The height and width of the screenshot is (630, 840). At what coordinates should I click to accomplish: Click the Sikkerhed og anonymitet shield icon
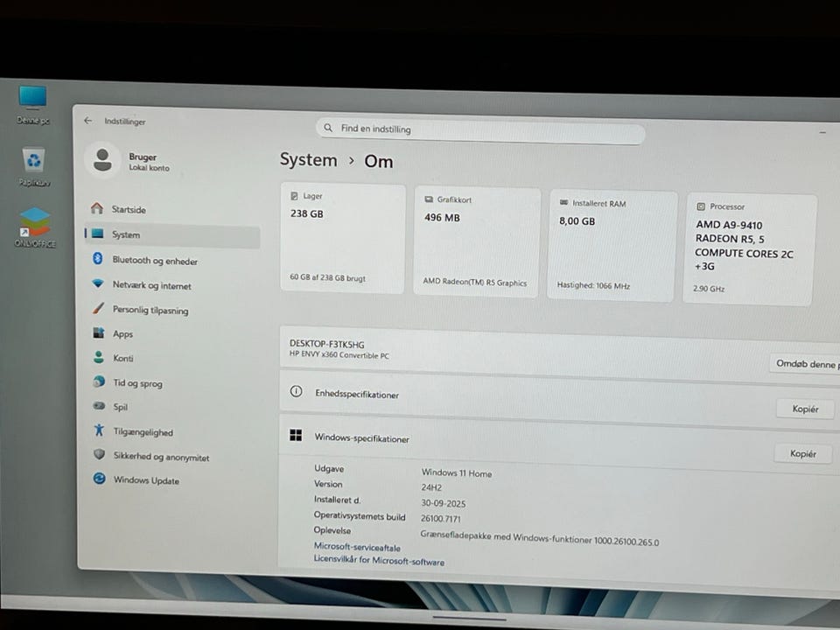coord(99,454)
